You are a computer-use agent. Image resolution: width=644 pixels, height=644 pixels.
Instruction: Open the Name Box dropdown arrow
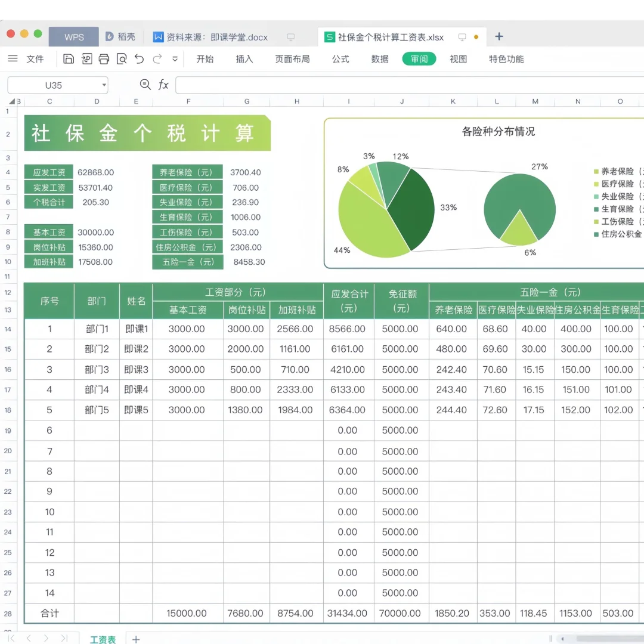click(x=104, y=85)
